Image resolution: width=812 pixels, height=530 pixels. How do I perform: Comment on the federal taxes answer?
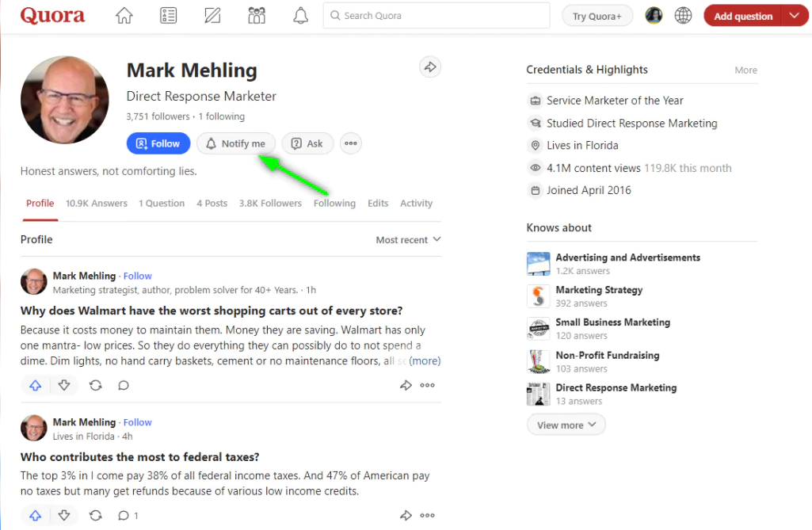click(x=124, y=516)
